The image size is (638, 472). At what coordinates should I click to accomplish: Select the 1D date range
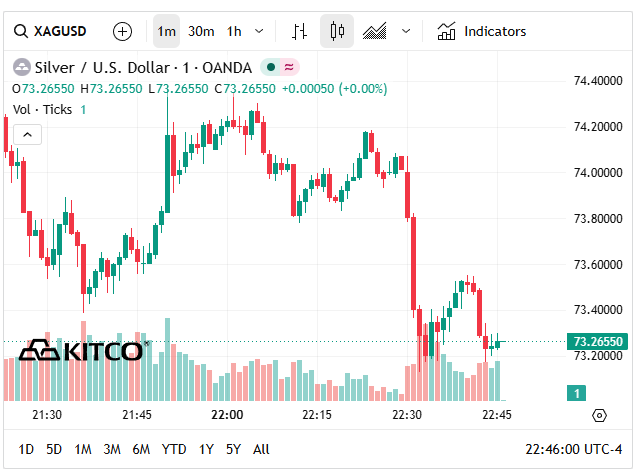26,450
